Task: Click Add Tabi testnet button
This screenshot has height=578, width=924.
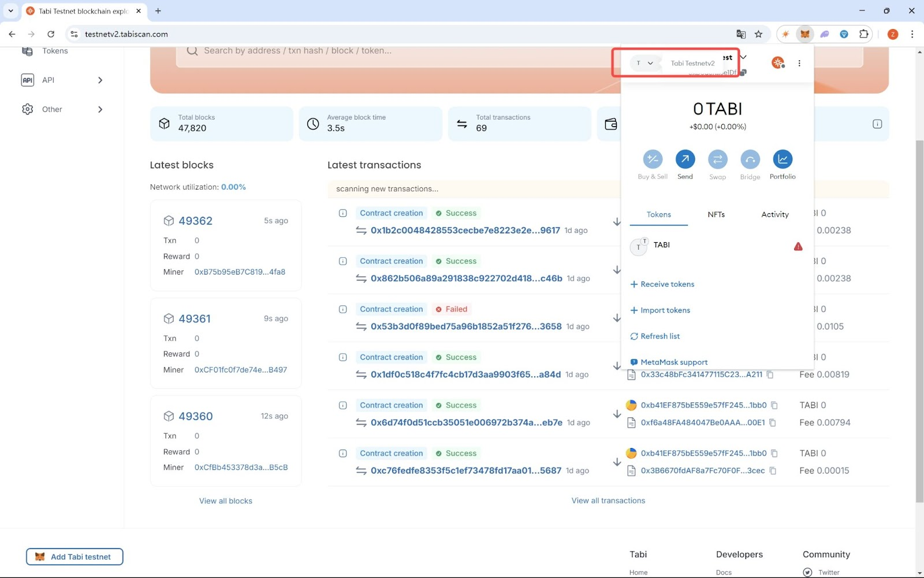Action: coord(74,557)
